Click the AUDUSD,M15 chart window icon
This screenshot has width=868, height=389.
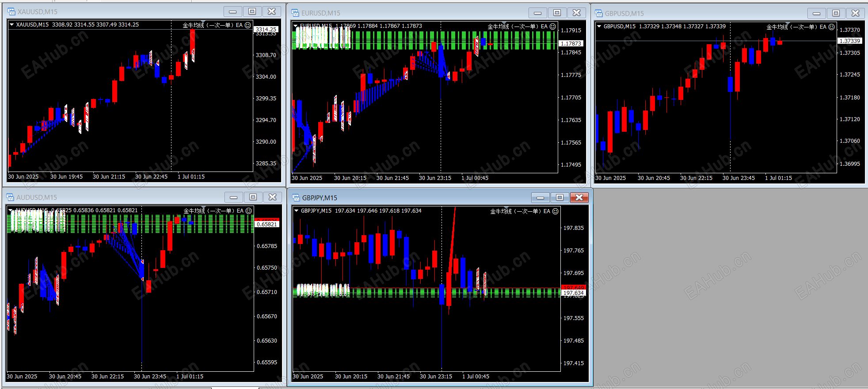click(10, 197)
